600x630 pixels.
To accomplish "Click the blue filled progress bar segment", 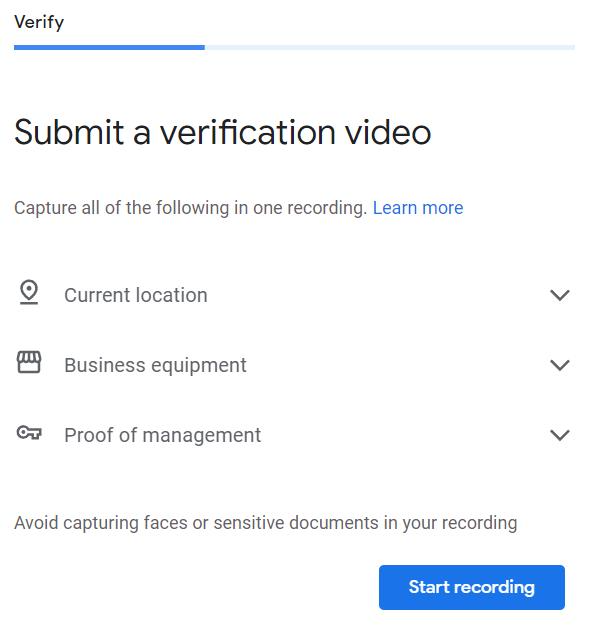I will pos(109,46).
